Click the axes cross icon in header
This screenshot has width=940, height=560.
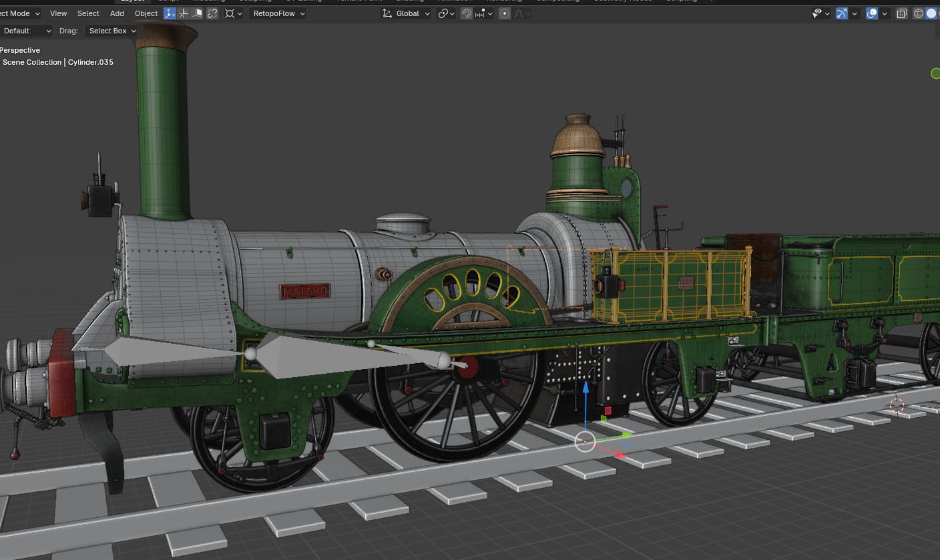tap(184, 13)
